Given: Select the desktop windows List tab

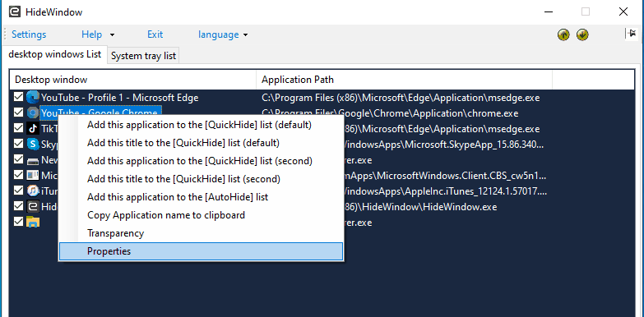Looking at the screenshot, I should 54,54.
